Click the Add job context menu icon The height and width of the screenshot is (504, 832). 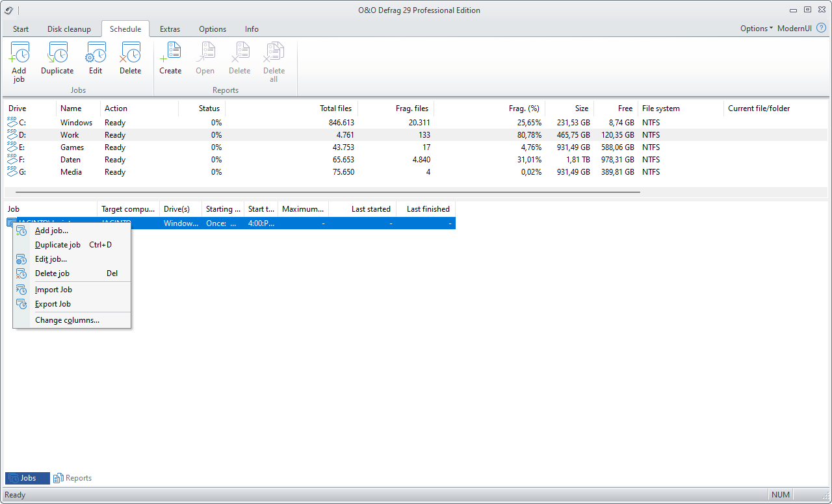(21, 231)
